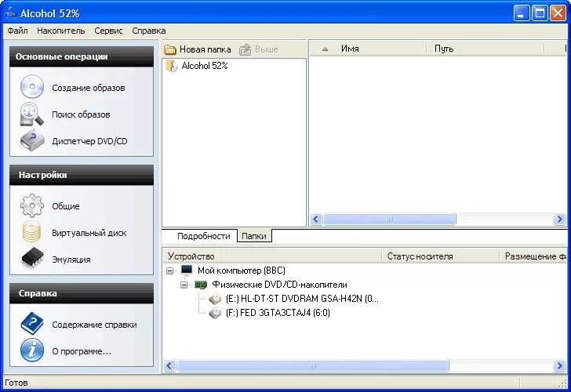Select (E:) HL-DT-ST DVDRAM GSA-H42N row
Image resolution: width=571 pixels, height=392 pixels.
coord(302,299)
